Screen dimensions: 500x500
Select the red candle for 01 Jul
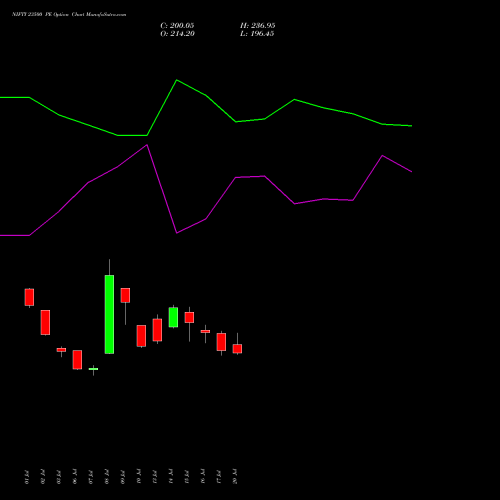click(x=29, y=297)
